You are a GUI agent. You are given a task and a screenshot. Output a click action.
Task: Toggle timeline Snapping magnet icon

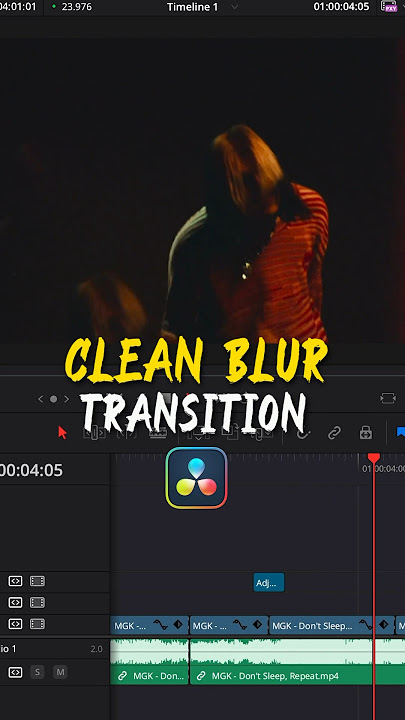point(303,433)
